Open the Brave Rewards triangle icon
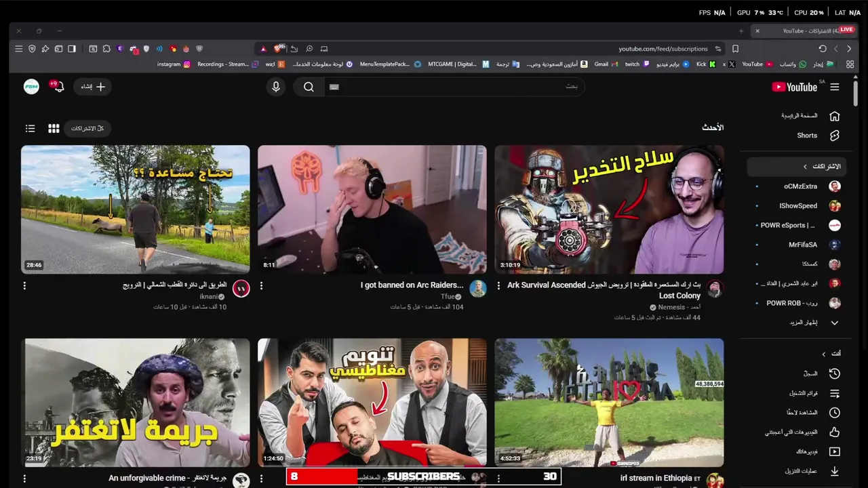This screenshot has height=488, width=868. 264,49
